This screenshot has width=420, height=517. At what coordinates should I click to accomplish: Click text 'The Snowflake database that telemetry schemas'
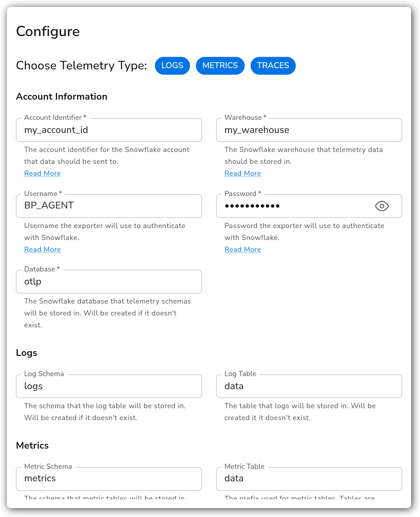tap(107, 301)
